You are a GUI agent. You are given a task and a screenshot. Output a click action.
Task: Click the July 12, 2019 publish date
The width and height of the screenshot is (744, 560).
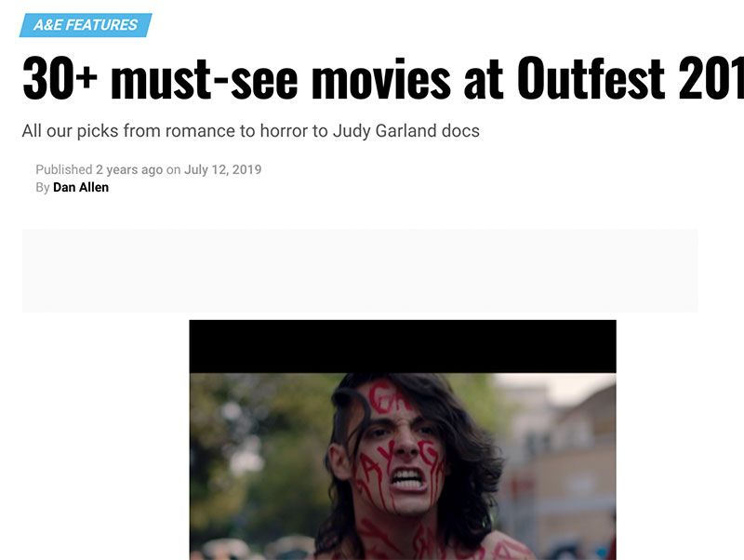(x=222, y=169)
